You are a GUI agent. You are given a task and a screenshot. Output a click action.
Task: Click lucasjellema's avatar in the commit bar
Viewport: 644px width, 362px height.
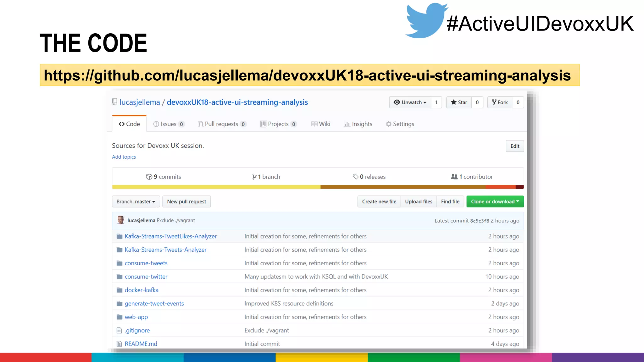click(120, 220)
